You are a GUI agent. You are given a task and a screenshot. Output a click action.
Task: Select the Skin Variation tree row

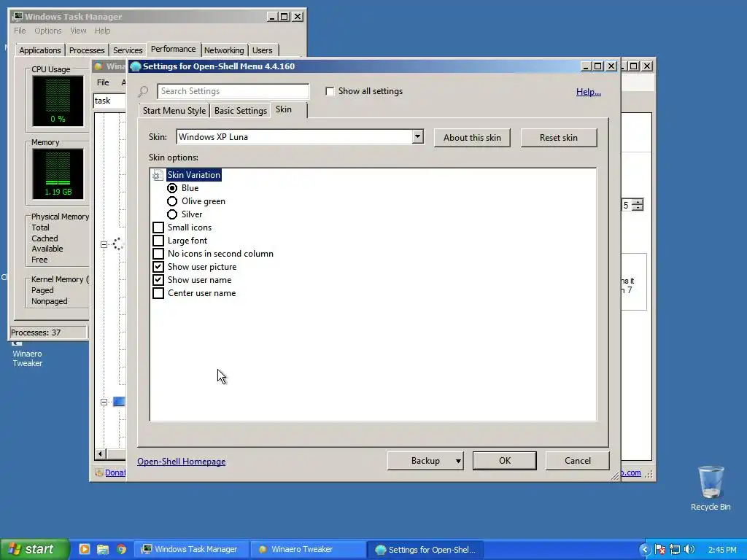click(x=193, y=175)
